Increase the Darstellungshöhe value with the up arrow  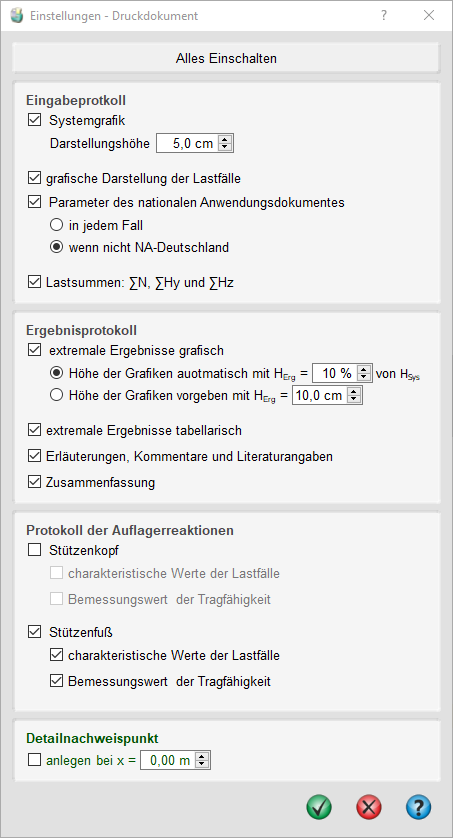(x=225, y=140)
